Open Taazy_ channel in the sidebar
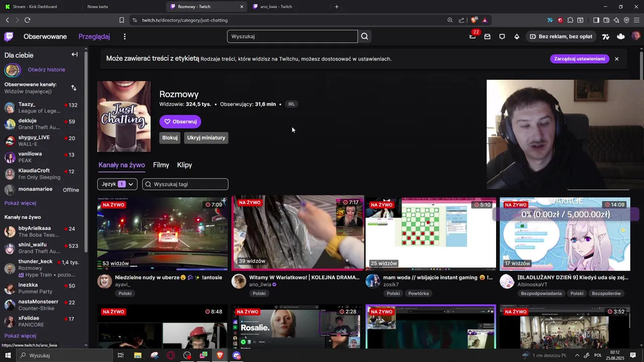This screenshot has width=644, height=362. coord(41,108)
